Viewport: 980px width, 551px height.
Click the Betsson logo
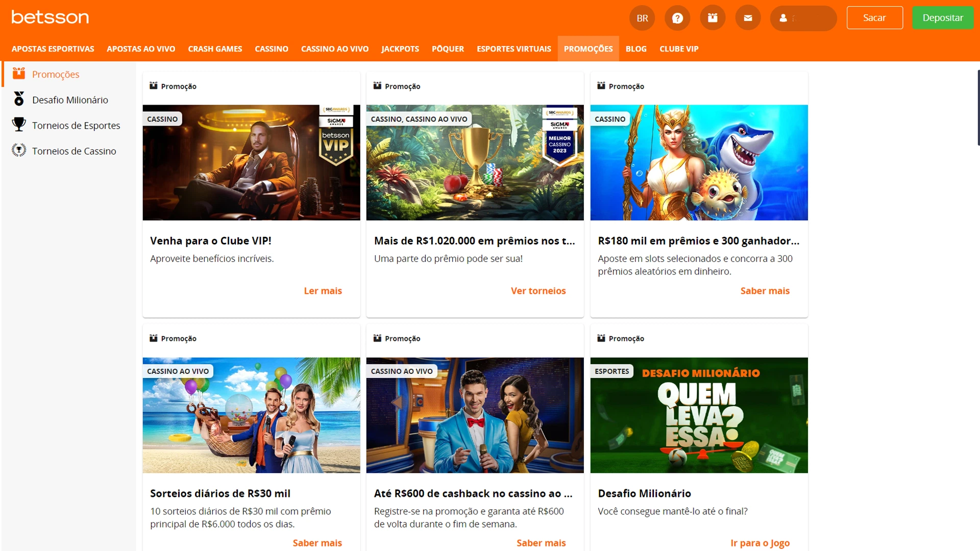click(x=50, y=17)
